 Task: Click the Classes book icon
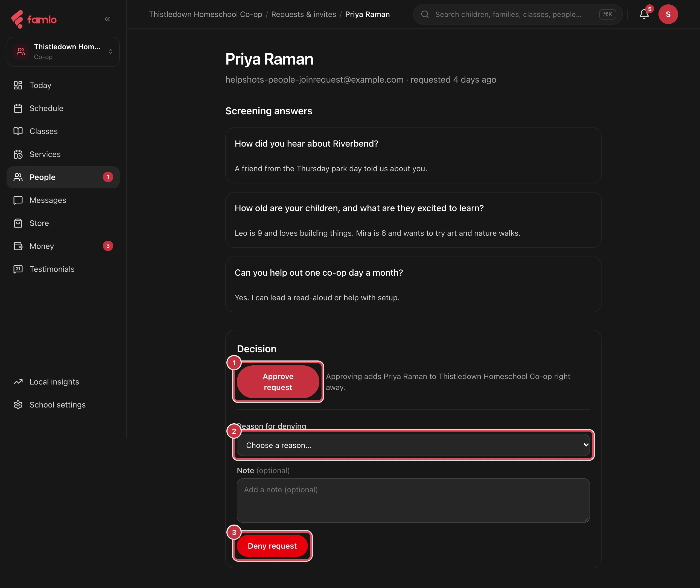[18, 131]
